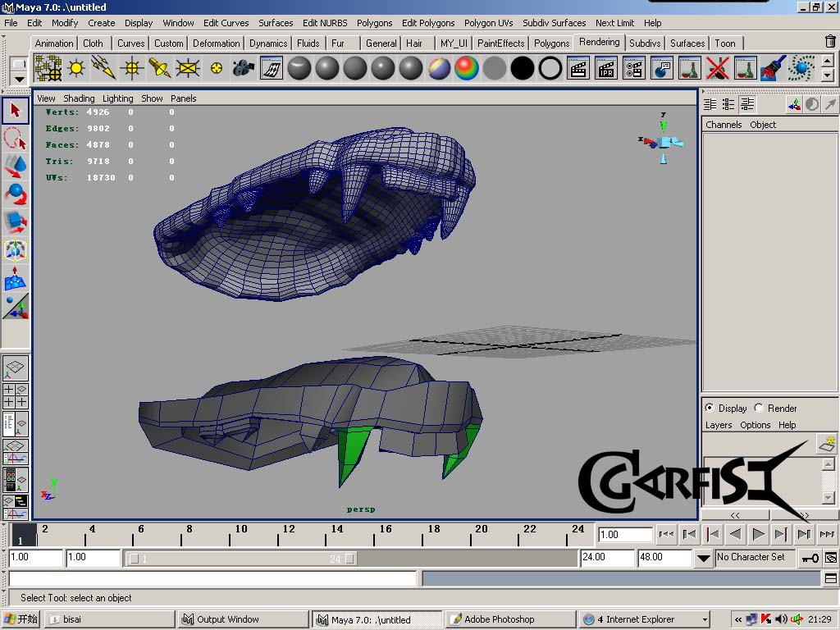The image size is (840, 630).
Task: Switch to single perspective view layout
Action: (x=16, y=367)
